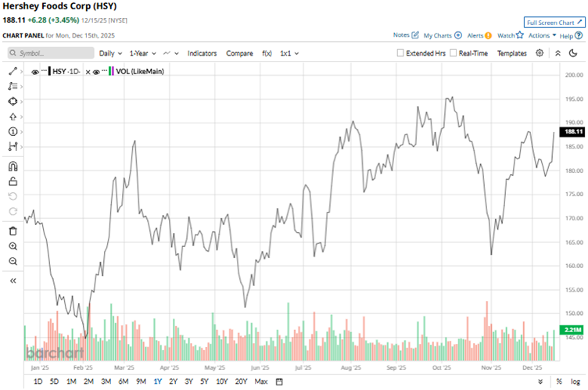Select the 5Y time range
The height and width of the screenshot is (390, 588).
coord(204,381)
